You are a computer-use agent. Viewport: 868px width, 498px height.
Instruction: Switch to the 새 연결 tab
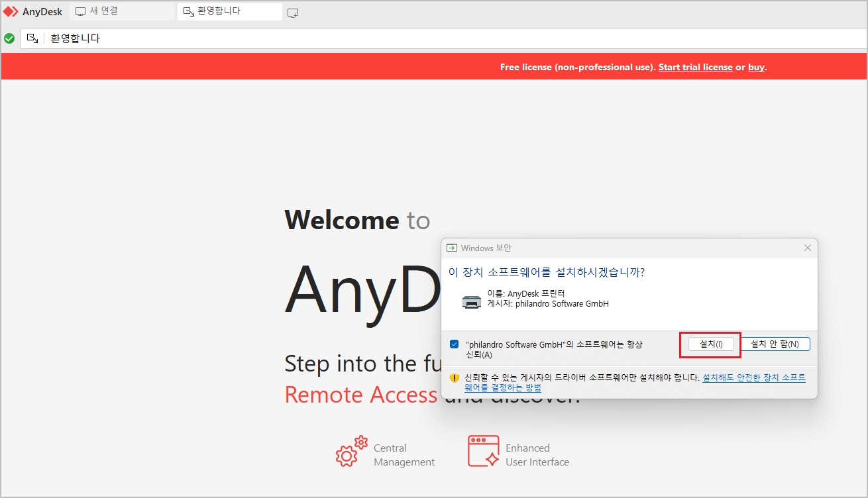click(x=121, y=11)
